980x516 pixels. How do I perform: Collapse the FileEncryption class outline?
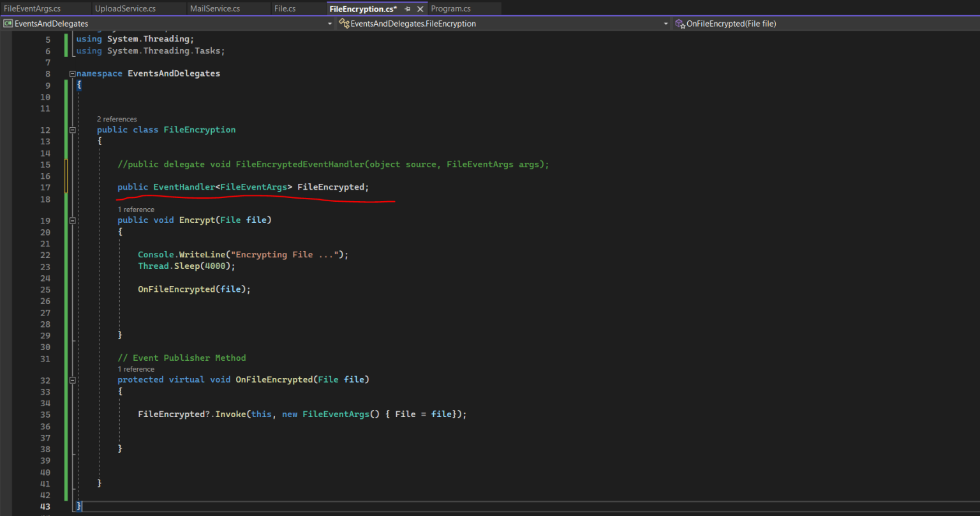pyautogui.click(x=72, y=130)
